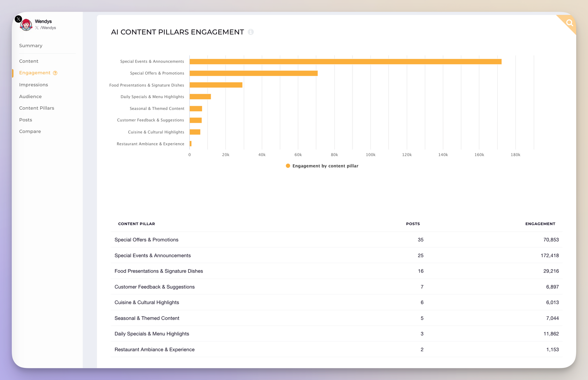This screenshot has width=588, height=380.
Task: Select Food Presentations & Signature Dishes table row
Action: (x=337, y=271)
